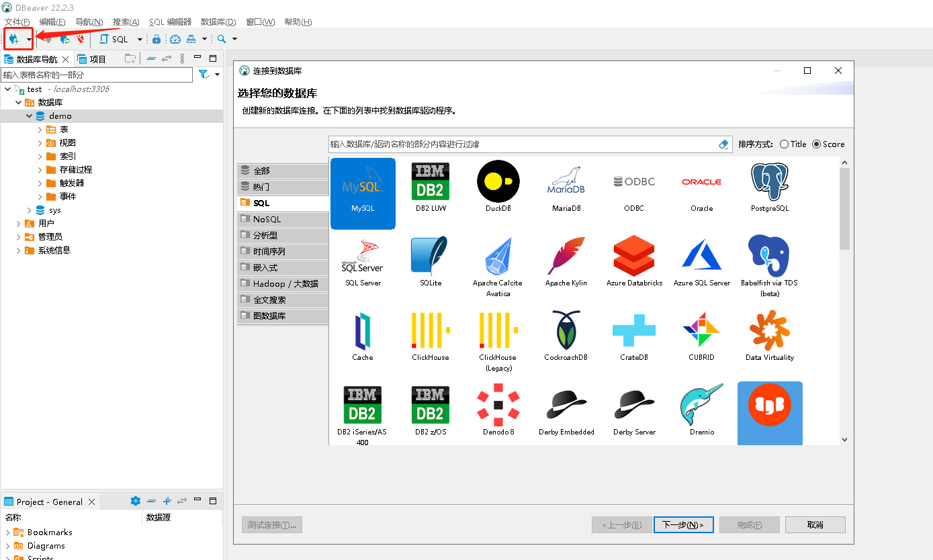The width and height of the screenshot is (933, 560).
Task: Click the gear icon in Project panel
Action: (x=135, y=501)
